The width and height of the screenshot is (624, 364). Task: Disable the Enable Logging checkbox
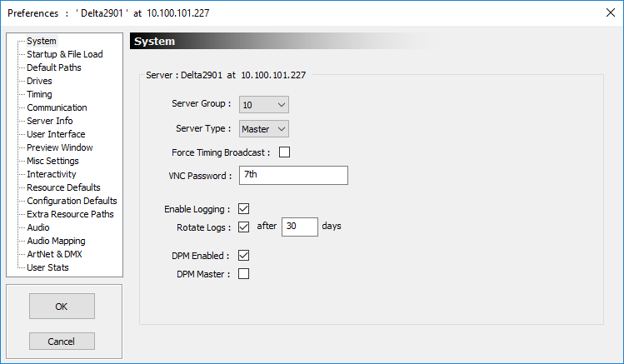[x=243, y=209]
